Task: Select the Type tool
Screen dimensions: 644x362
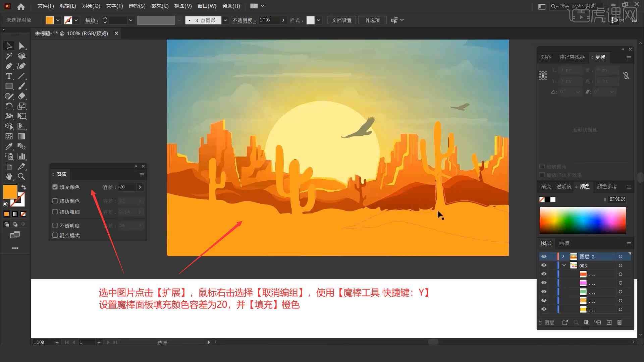Action: (x=8, y=76)
